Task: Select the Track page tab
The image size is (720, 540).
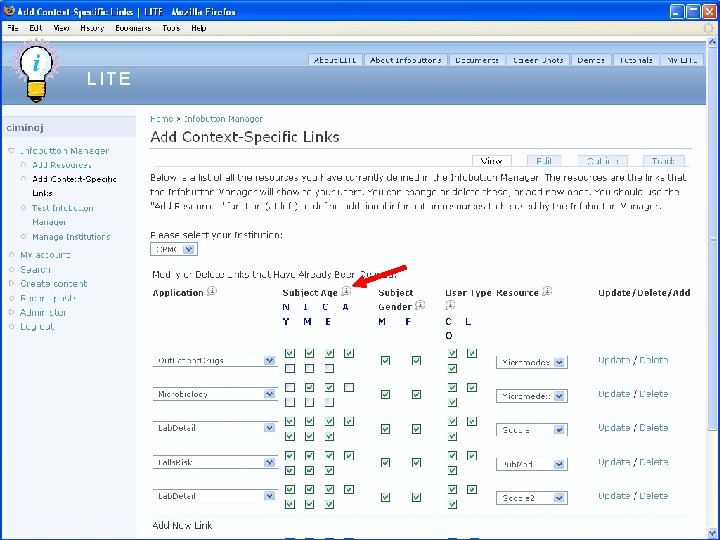Action: point(663,161)
